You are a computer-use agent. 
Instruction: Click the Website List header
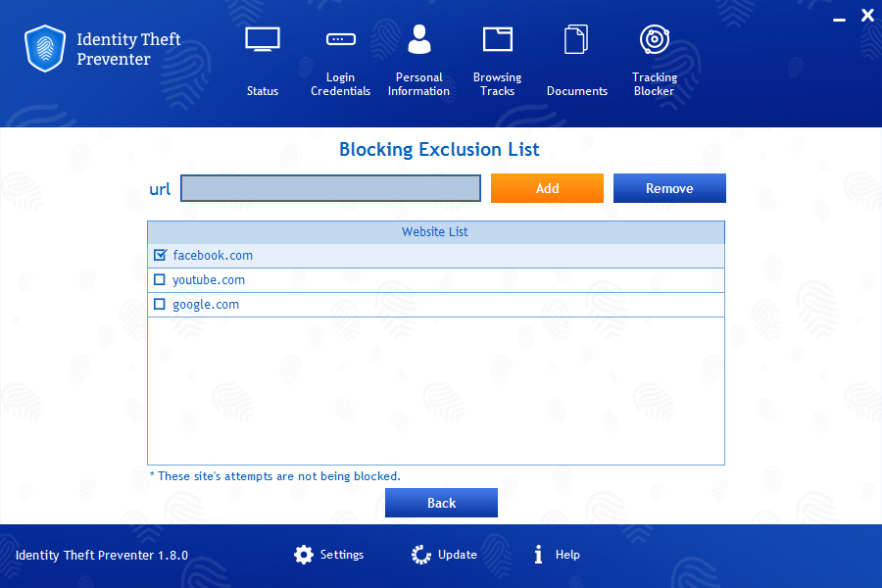[x=435, y=232]
